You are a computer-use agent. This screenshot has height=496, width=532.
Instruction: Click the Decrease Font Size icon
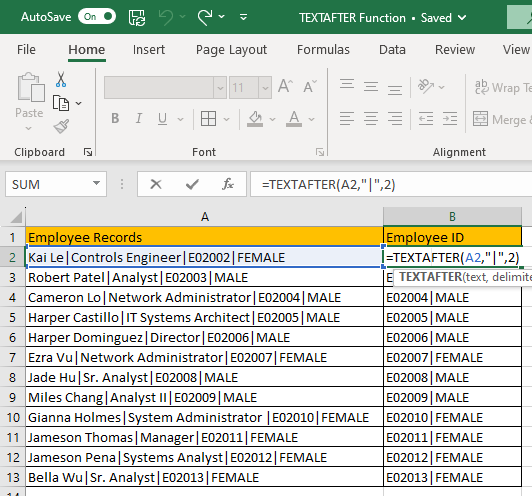pyautogui.click(x=310, y=86)
